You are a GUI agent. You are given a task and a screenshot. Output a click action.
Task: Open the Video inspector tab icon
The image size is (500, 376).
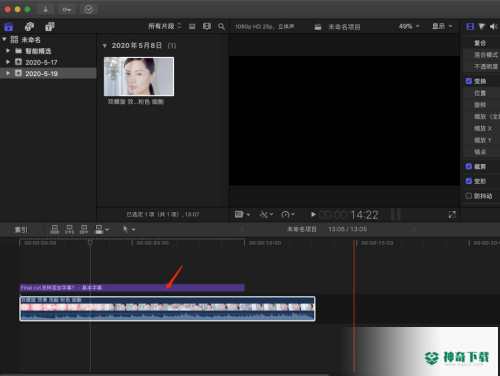(470, 26)
